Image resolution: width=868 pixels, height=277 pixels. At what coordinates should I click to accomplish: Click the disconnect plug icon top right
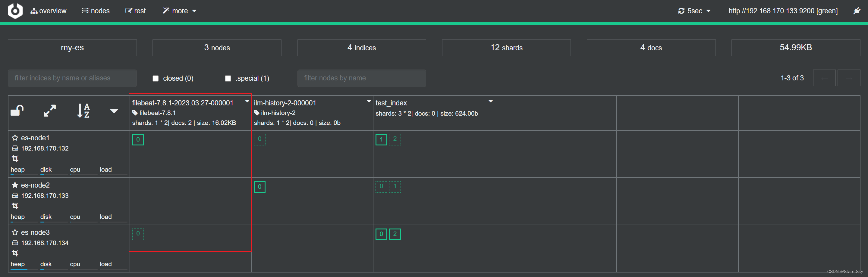pos(857,11)
